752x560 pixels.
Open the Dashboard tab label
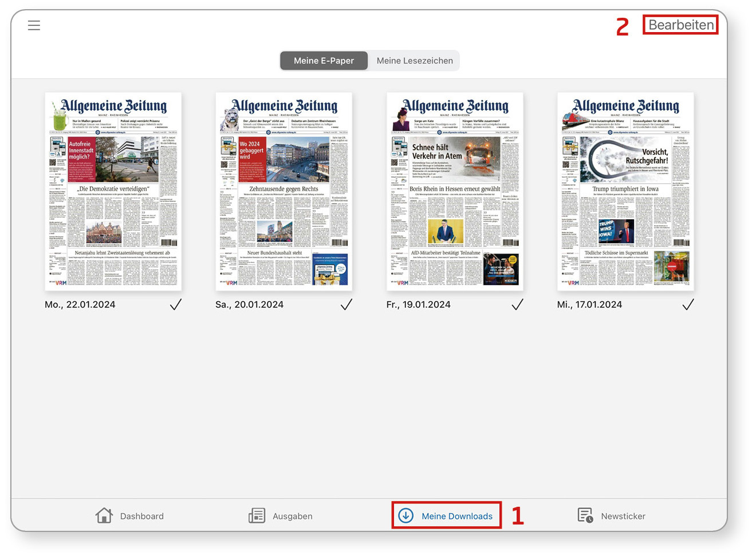click(x=141, y=516)
